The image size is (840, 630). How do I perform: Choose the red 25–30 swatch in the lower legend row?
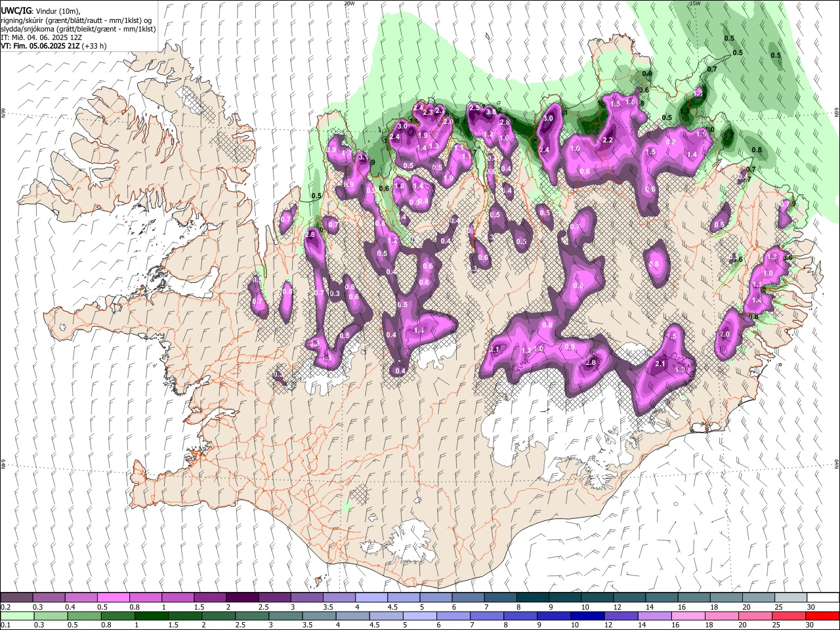(789, 616)
